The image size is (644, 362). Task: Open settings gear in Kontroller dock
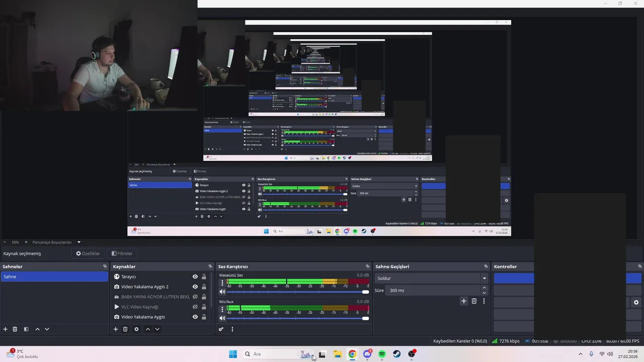[636, 302]
